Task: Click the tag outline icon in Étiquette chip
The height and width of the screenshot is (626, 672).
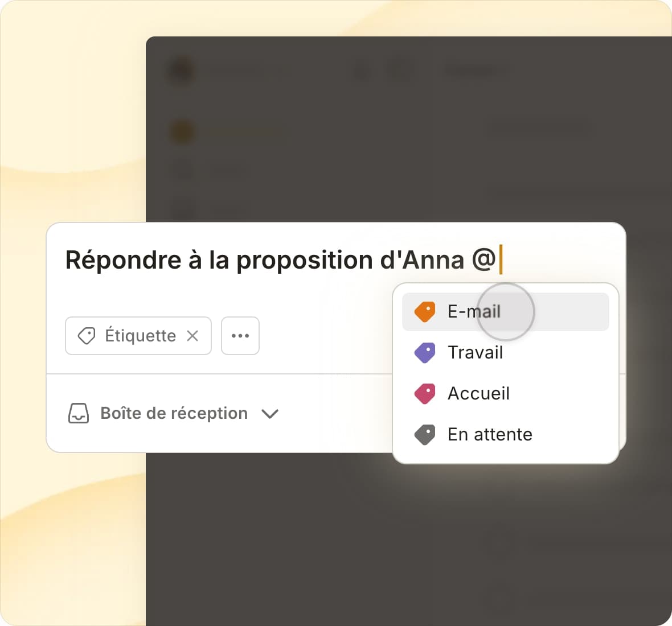Action: pyautogui.click(x=87, y=336)
